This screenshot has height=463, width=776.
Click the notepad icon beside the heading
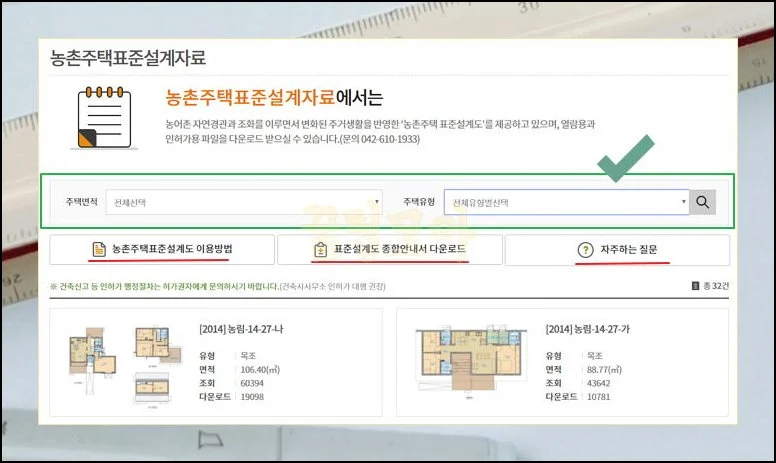click(x=103, y=119)
